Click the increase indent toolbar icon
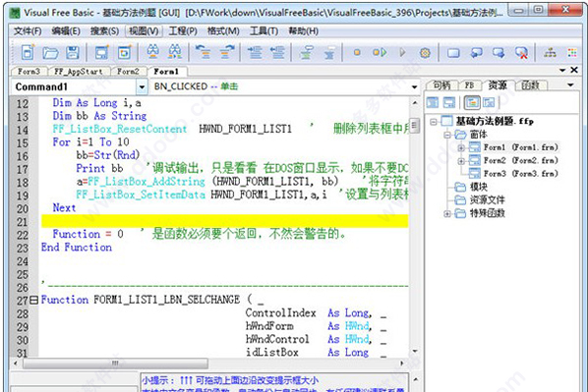588x392 pixels. 255,52
